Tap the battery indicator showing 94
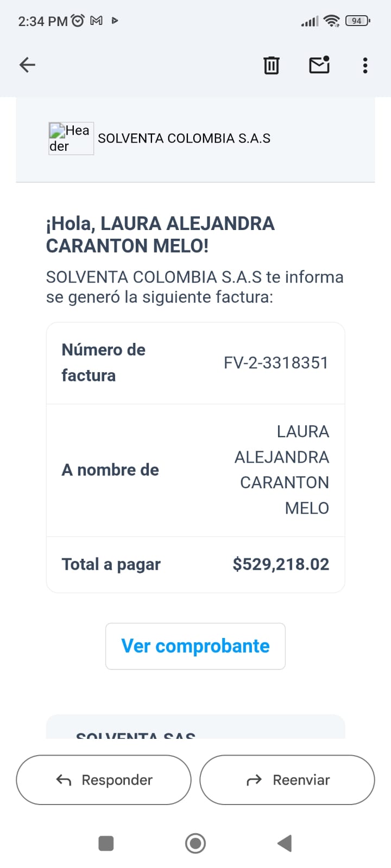The image size is (391, 868). tap(357, 21)
